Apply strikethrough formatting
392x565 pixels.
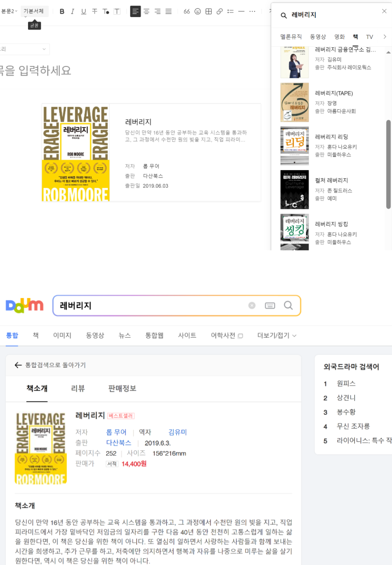click(94, 11)
